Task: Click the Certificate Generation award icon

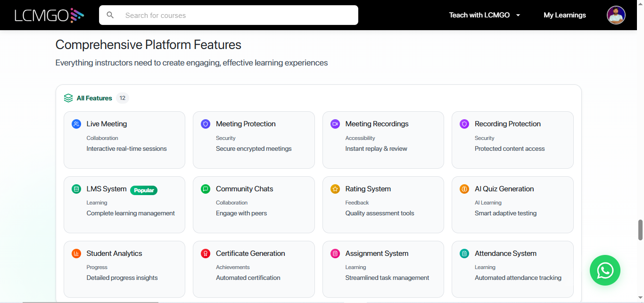Action: (x=206, y=254)
